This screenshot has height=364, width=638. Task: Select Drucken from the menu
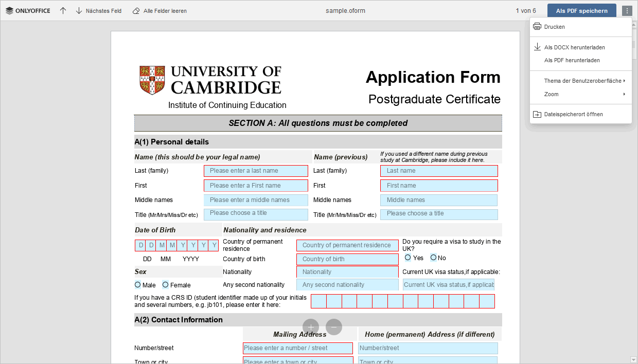click(x=580, y=27)
